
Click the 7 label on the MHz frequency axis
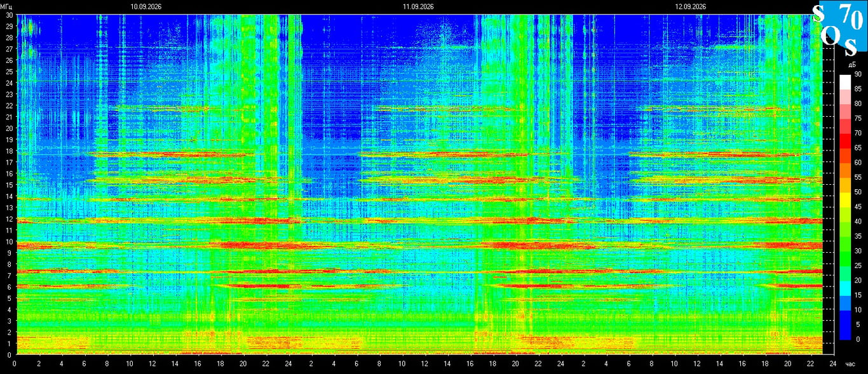coord(11,276)
